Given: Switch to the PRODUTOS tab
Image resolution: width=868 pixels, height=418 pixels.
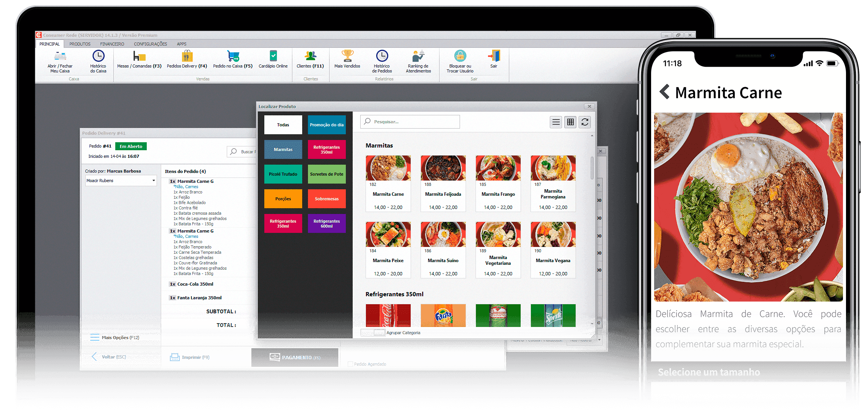Looking at the screenshot, I should coord(80,44).
